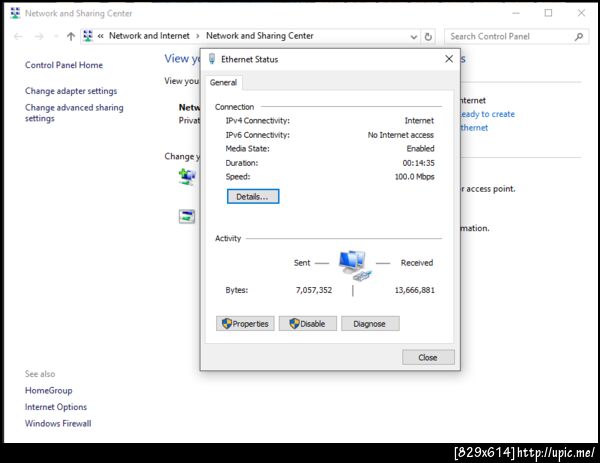This screenshot has width=600, height=463.
Task: Click the received bytes value 13,666,881
Action: [x=415, y=290]
